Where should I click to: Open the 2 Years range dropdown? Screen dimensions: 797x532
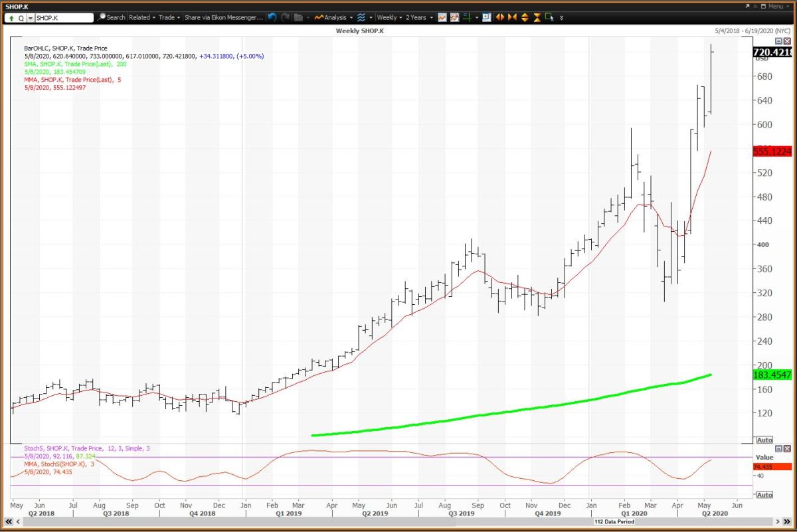pos(418,17)
